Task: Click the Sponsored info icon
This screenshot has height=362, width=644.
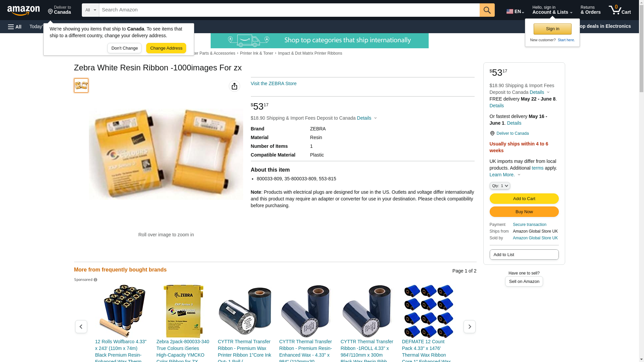Action: (95, 280)
